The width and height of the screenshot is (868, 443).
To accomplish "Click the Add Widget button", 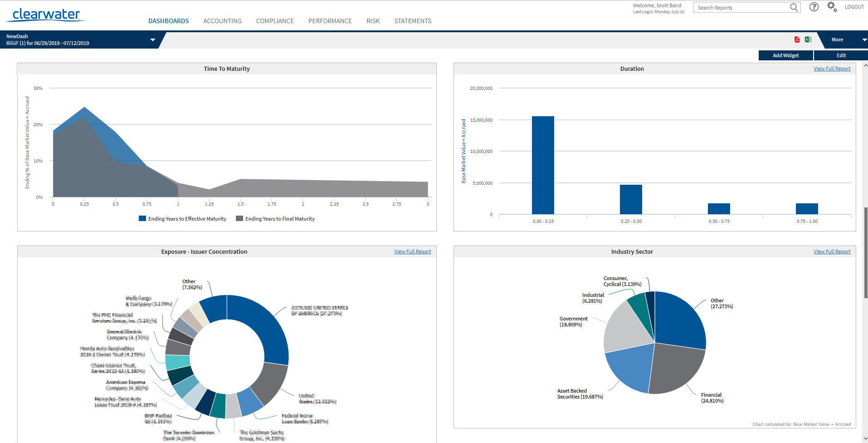I will click(x=786, y=55).
